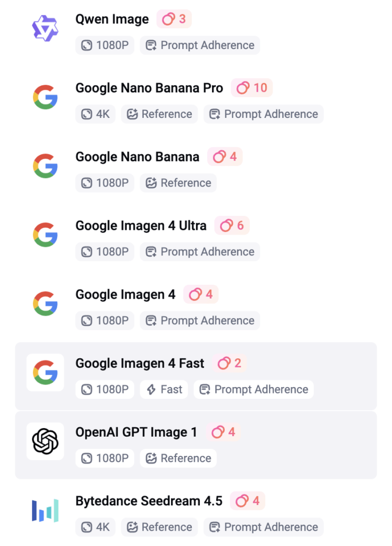The image size is (392, 546).
Task: Choose Google Imagen 4 from the list
Action: point(125,294)
